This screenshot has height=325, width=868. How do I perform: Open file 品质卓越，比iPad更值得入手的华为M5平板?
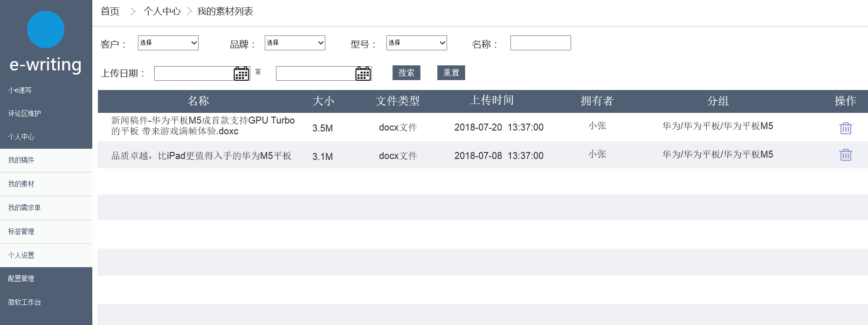coord(201,156)
